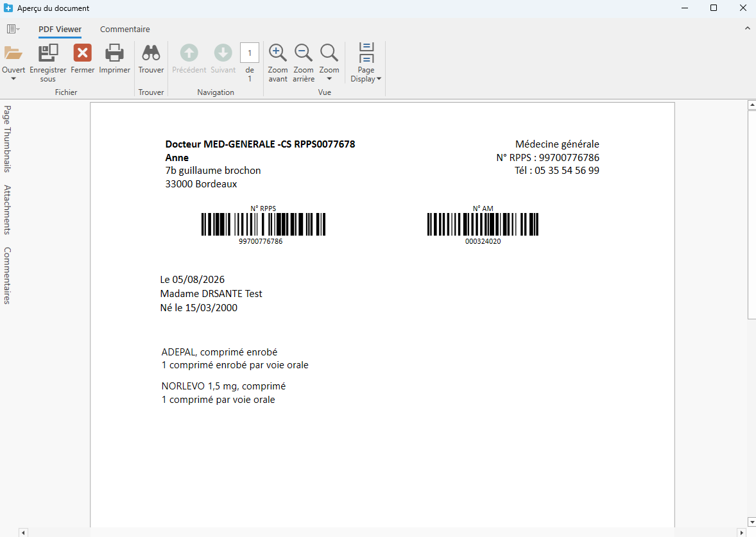Click the vertical scrollbar down arrow
The width and height of the screenshot is (756, 537).
[752, 522]
